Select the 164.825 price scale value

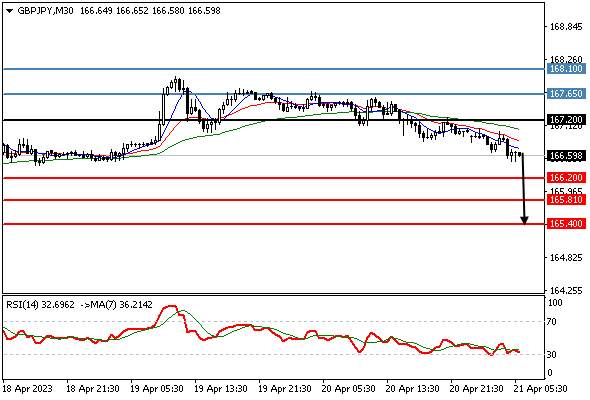click(x=566, y=258)
